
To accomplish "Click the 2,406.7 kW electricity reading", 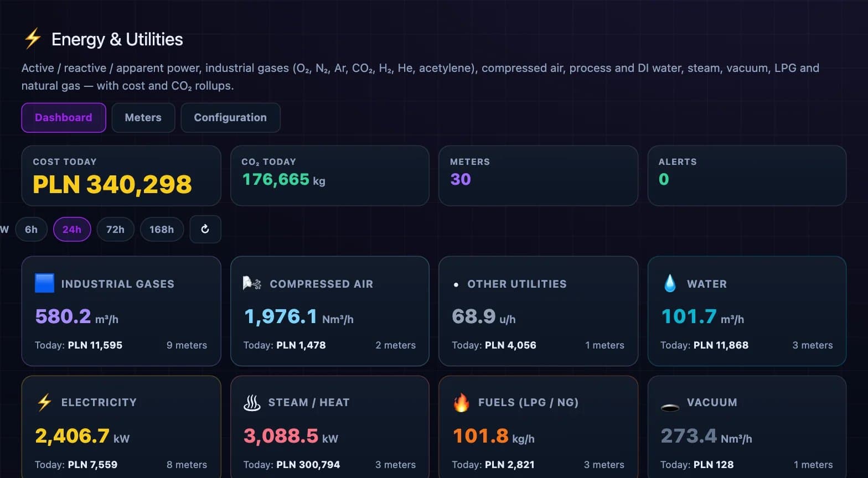I will point(82,436).
